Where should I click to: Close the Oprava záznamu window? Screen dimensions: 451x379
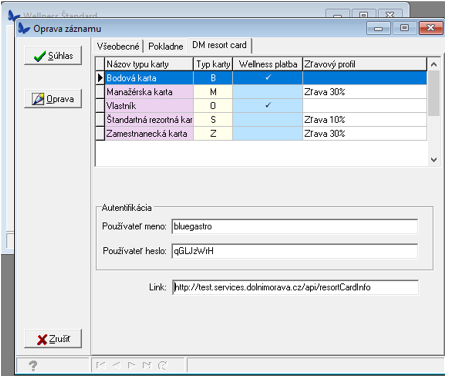[x=431, y=28]
